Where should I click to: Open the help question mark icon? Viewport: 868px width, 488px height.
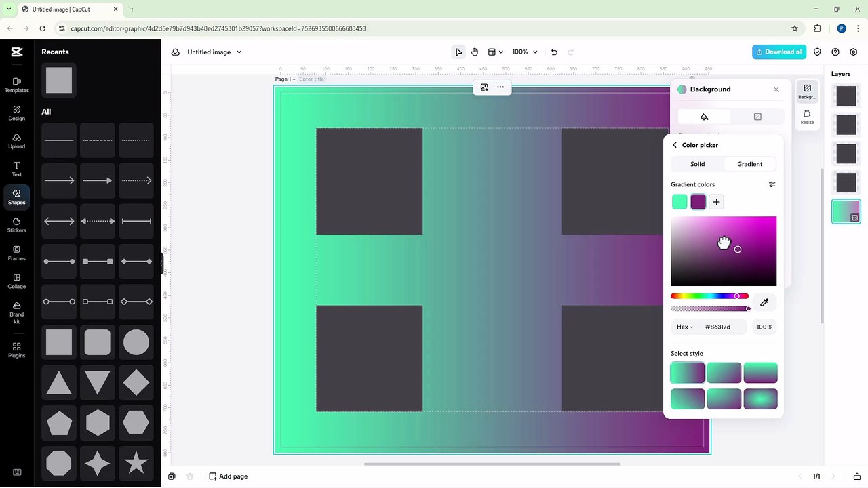pos(835,52)
